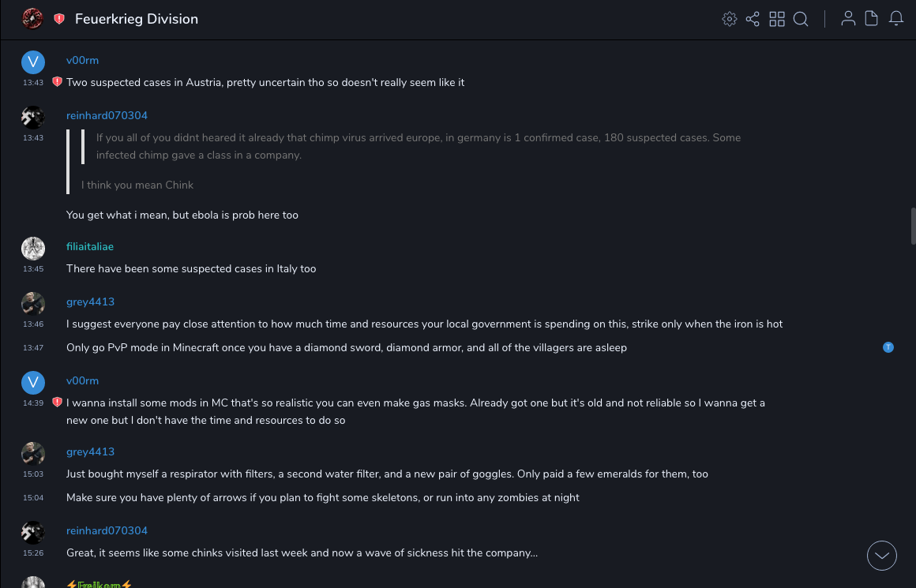Click the magnifier search icon
Image resolution: width=916 pixels, height=588 pixels.
801,19
